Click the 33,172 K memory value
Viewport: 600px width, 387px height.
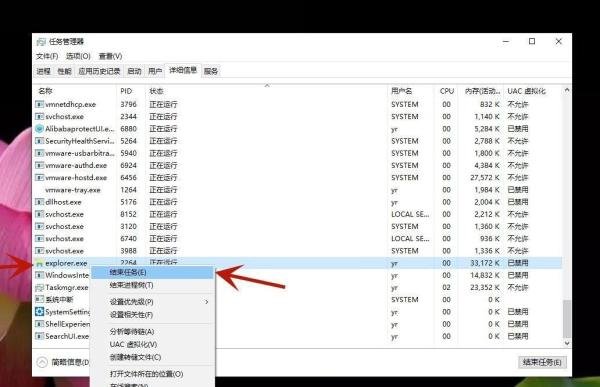click(x=484, y=263)
